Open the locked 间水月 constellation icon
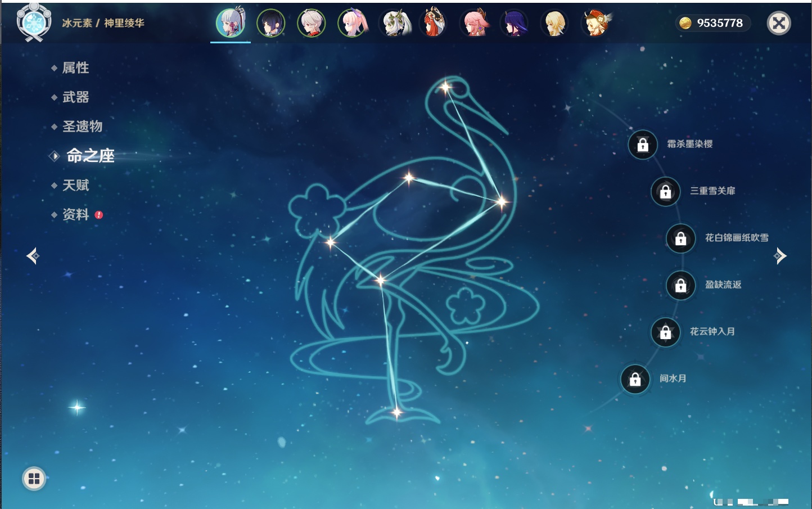Image resolution: width=812 pixels, height=509 pixels. click(x=635, y=379)
